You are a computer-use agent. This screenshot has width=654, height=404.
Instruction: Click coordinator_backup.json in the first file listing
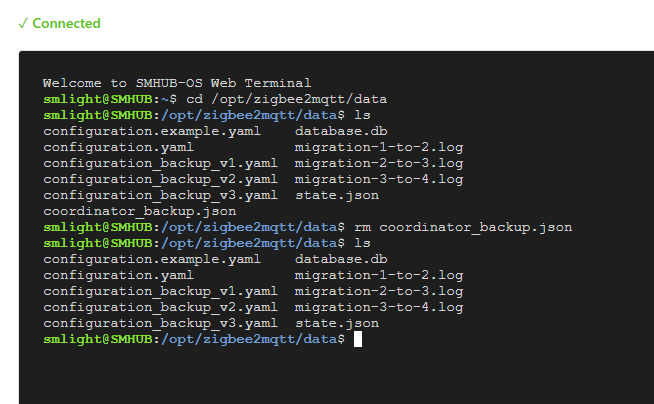click(x=140, y=211)
